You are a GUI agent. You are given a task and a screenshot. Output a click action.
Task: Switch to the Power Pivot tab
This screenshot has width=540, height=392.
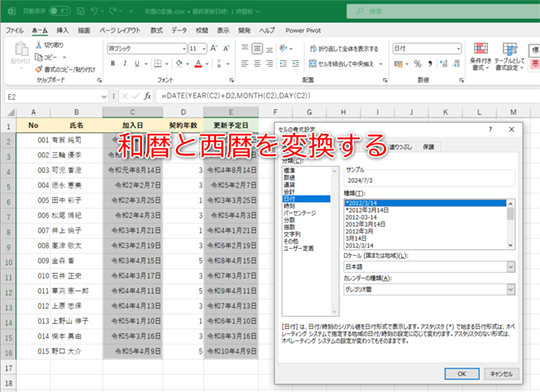(303, 30)
